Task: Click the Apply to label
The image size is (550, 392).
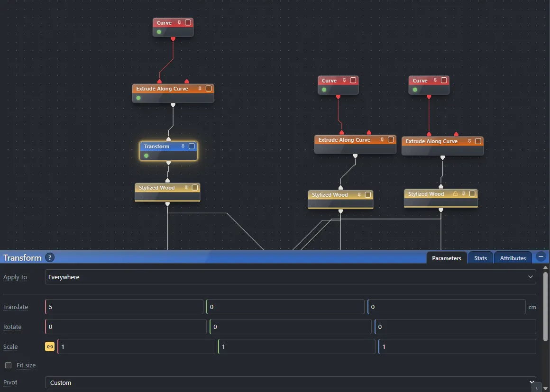Action: (15, 277)
